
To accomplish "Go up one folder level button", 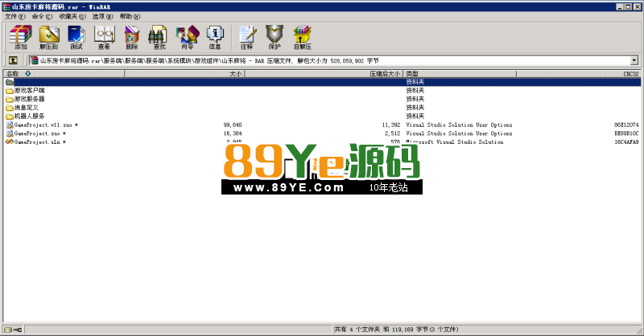I will [13, 60].
